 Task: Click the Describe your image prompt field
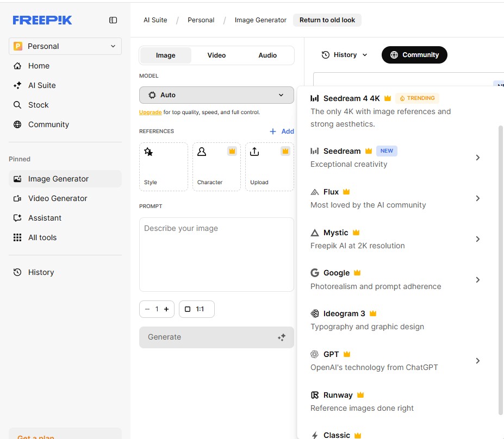tap(216, 254)
